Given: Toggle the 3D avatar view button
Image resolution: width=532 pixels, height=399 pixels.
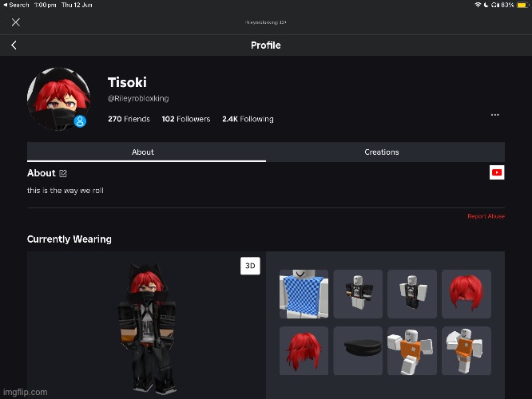Looking at the screenshot, I should click(x=250, y=266).
